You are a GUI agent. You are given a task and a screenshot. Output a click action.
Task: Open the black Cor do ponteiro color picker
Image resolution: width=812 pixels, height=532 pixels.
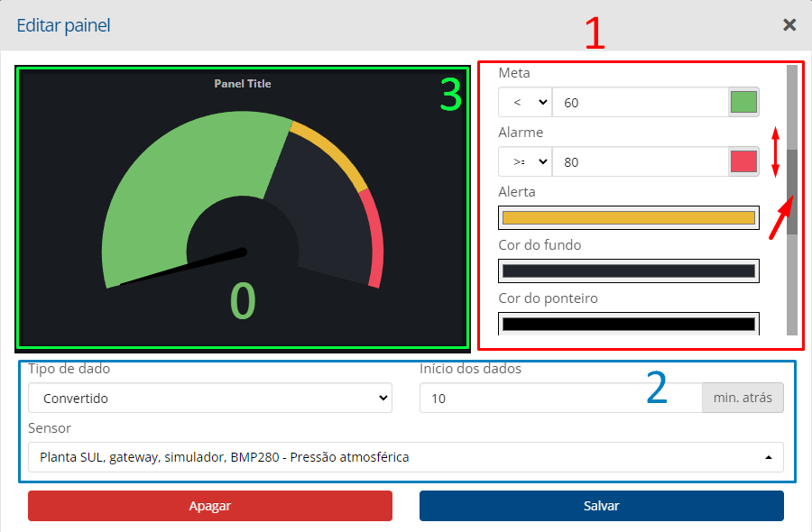[x=628, y=324]
